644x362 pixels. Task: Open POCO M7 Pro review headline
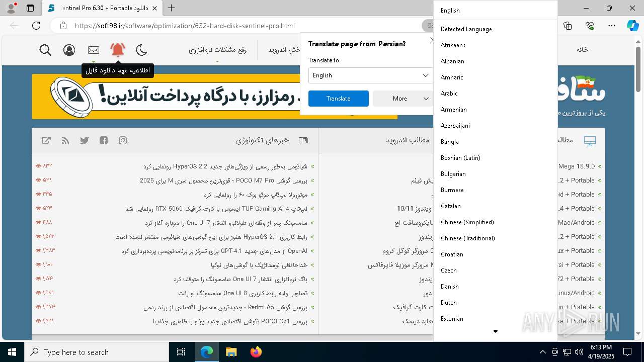[x=223, y=180]
